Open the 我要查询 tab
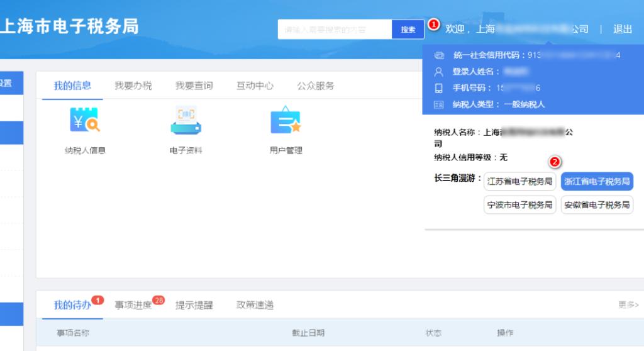The image size is (644, 351). click(x=194, y=86)
